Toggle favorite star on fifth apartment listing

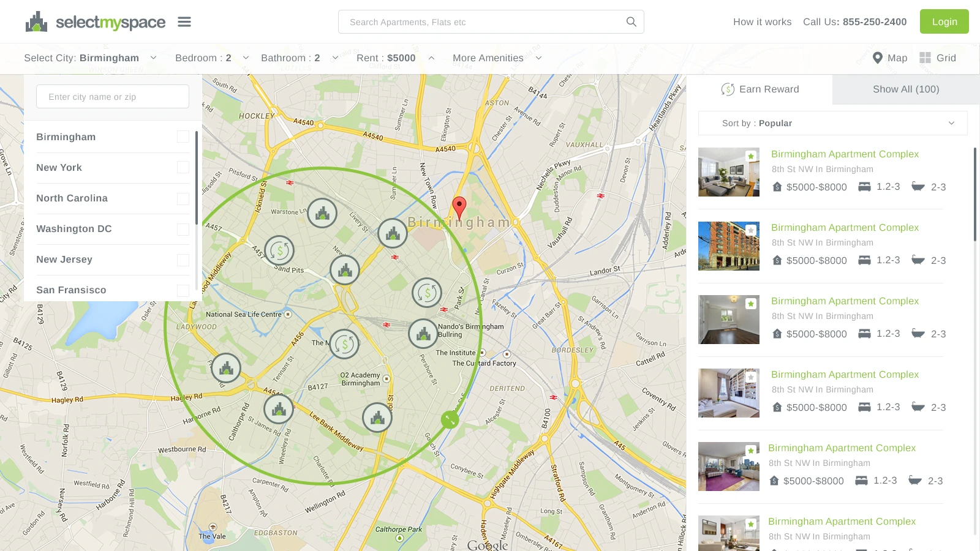pos(751,451)
